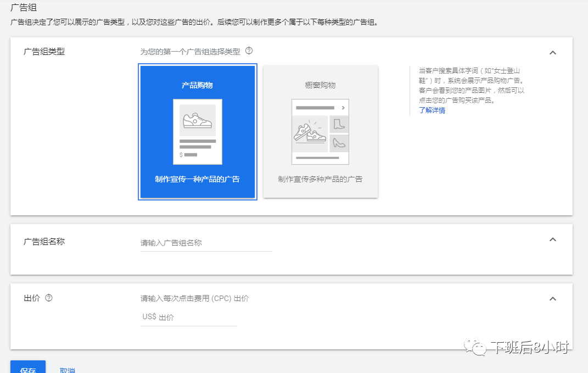
Task: Collapse the 广告组名称 section
Action: [x=553, y=238]
